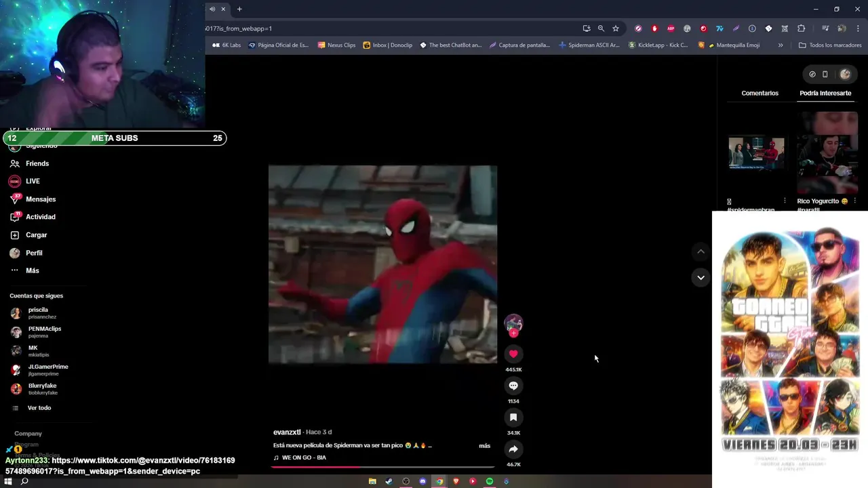This screenshot has width=868, height=488.
Task: Open profile avatar menu top right
Action: (x=845, y=74)
